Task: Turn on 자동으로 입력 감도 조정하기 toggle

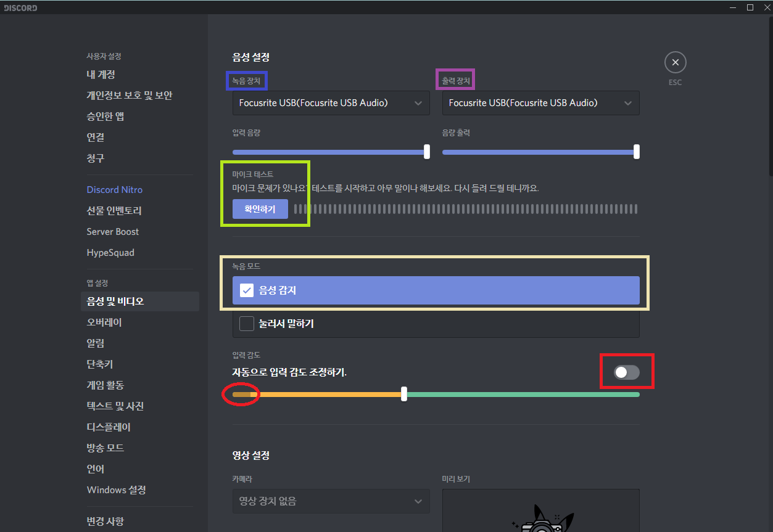Action: pyautogui.click(x=627, y=372)
